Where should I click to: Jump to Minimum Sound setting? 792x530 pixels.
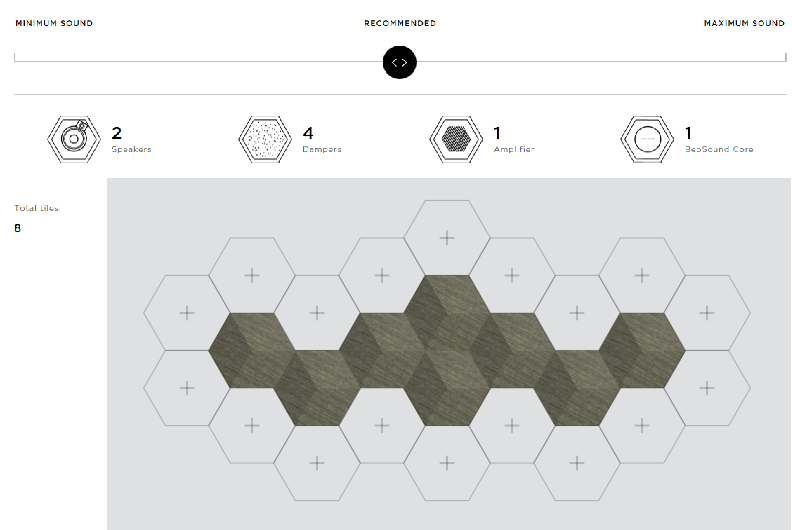point(54,23)
